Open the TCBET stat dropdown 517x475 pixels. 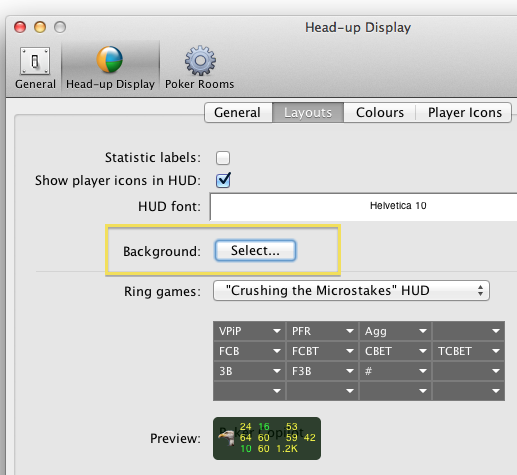tap(469, 351)
